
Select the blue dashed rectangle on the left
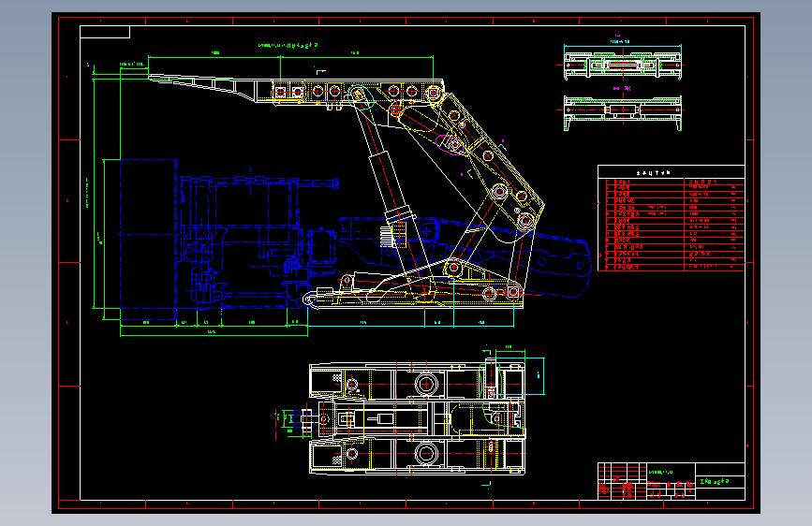148,241
